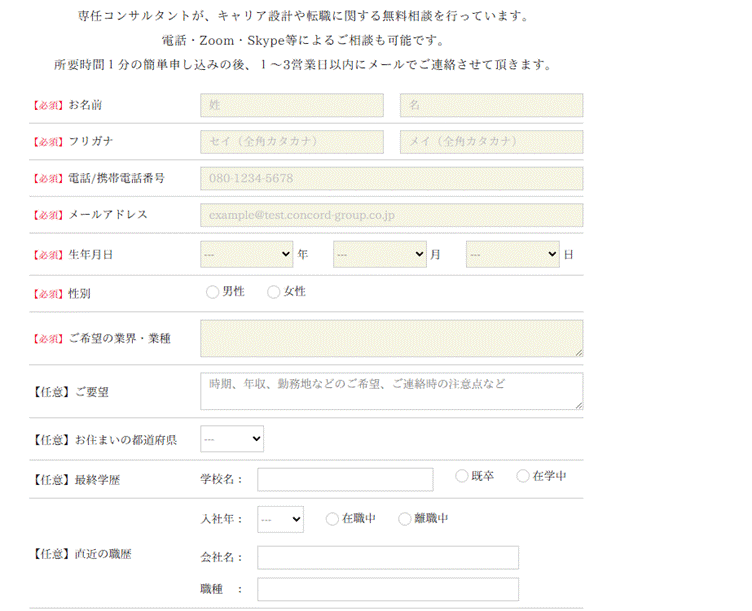Click the セイ furigana input field
Viewport: 752px width, 611px height.
coord(291,142)
